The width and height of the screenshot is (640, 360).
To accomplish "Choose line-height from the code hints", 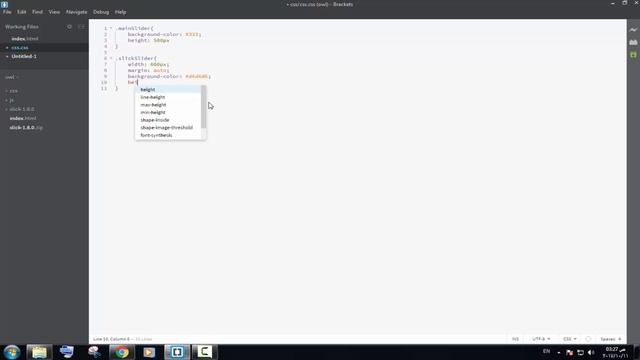I will [168, 97].
